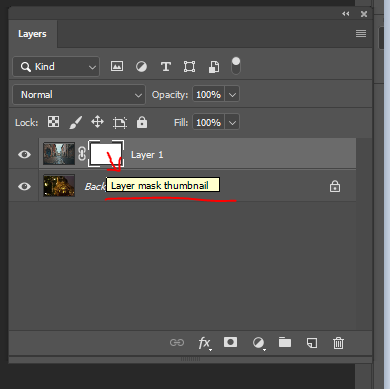
Task: Click Link layers icon
Action: coord(177,343)
